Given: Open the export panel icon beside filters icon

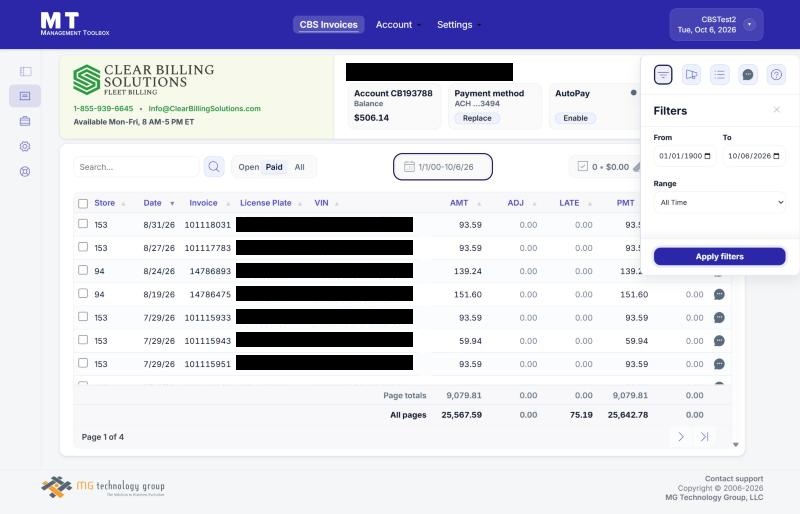Looking at the screenshot, I should coord(691,75).
